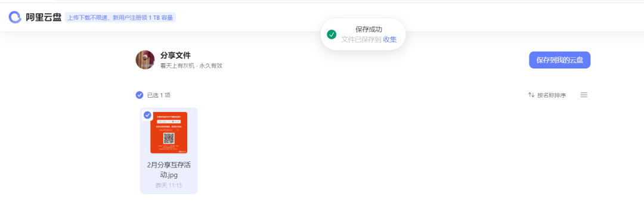The width and height of the screenshot is (644, 218).
Task: Switch to list view with the lines icon
Action: click(584, 95)
